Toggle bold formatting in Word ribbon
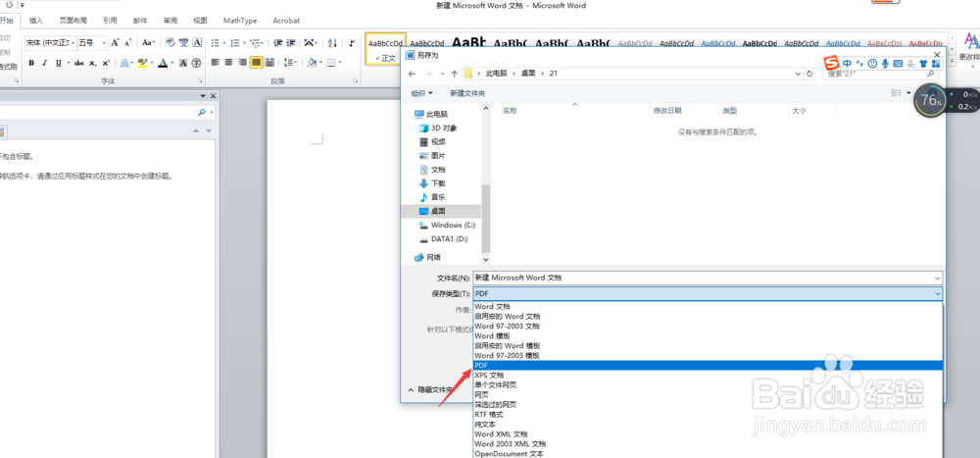The height and width of the screenshot is (458, 980). pyautogui.click(x=31, y=63)
